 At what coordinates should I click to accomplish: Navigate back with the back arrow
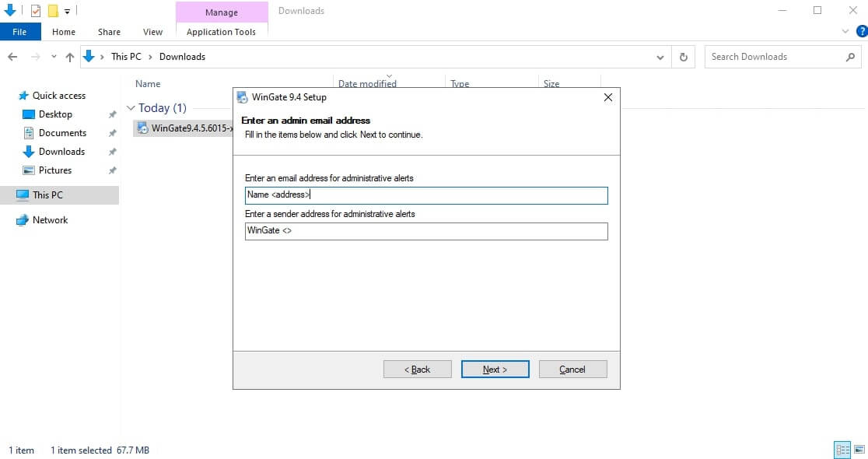click(x=12, y=57)
